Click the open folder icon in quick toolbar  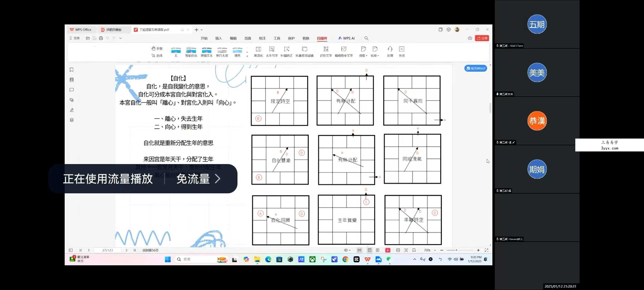click(x=88, y=38)
